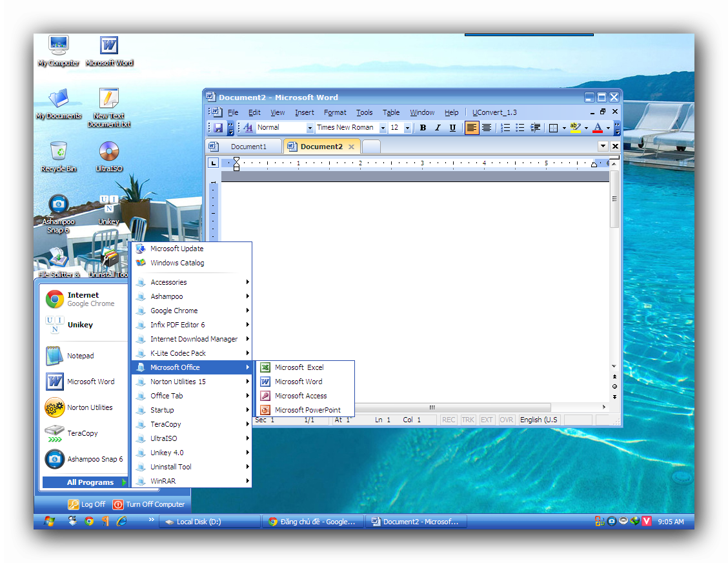
Task: Open the File menu in Word
Action: click(233, 112)
